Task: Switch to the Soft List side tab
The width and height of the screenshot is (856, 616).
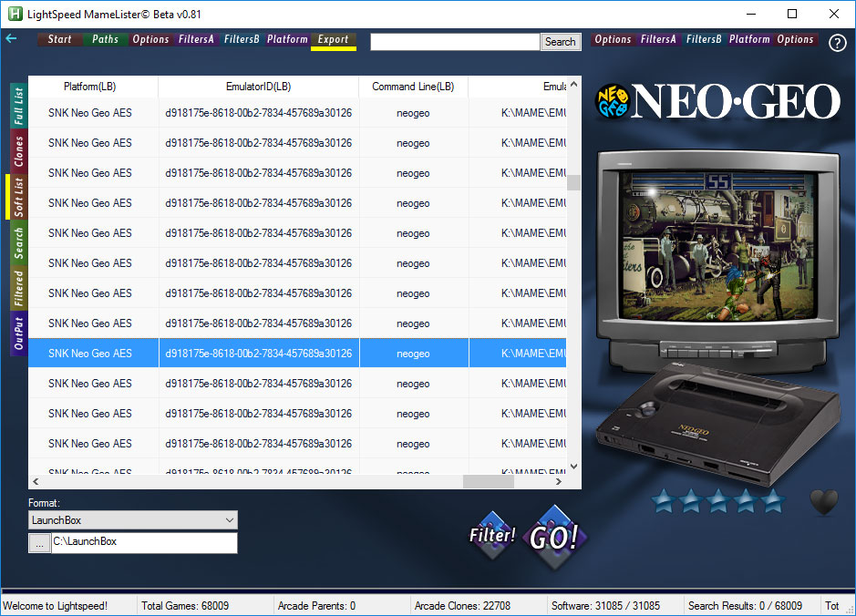Action: click(18, 197)
